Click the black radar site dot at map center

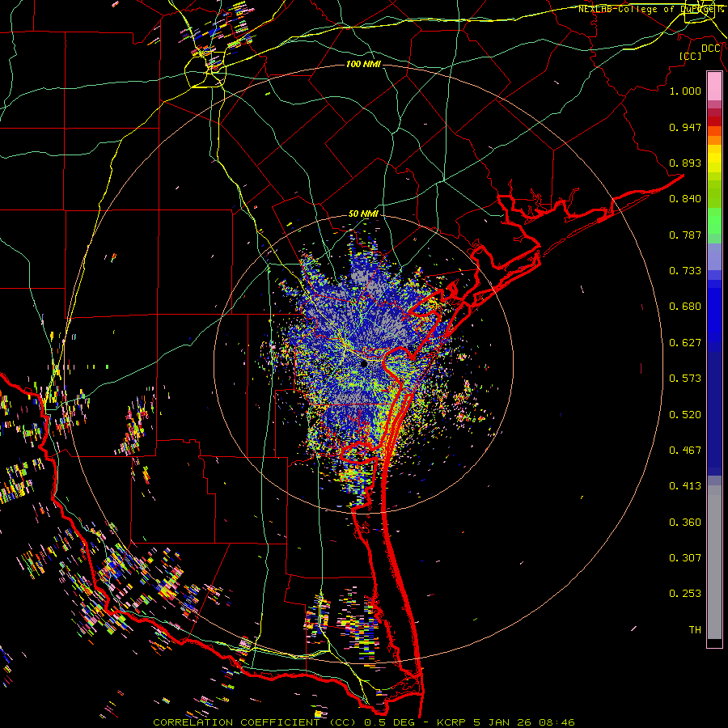(364, 365)
